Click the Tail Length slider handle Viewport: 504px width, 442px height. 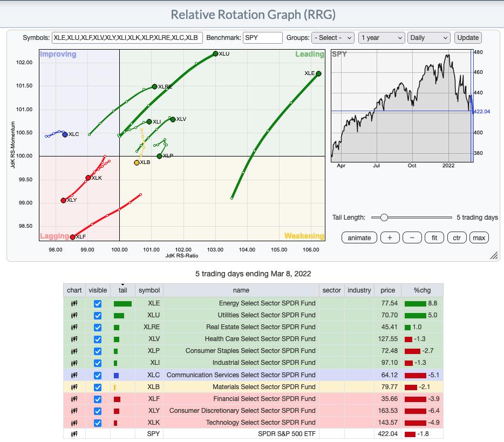384,217
